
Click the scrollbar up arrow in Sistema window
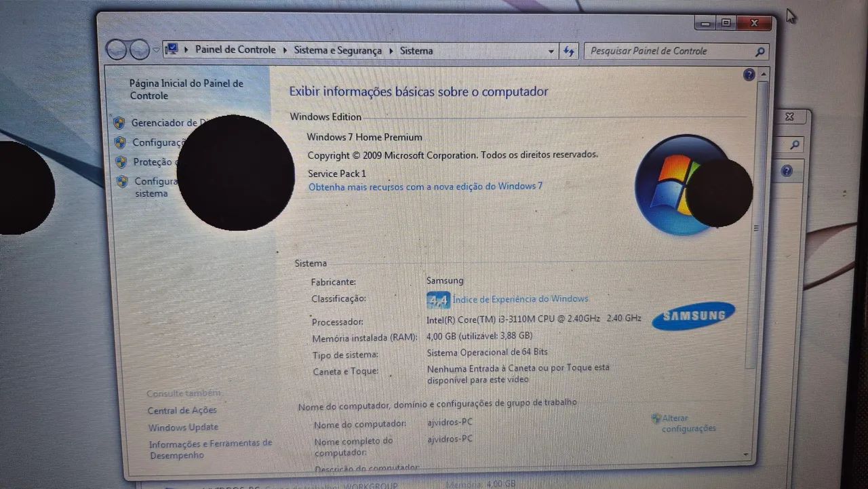tap(764, 73)
